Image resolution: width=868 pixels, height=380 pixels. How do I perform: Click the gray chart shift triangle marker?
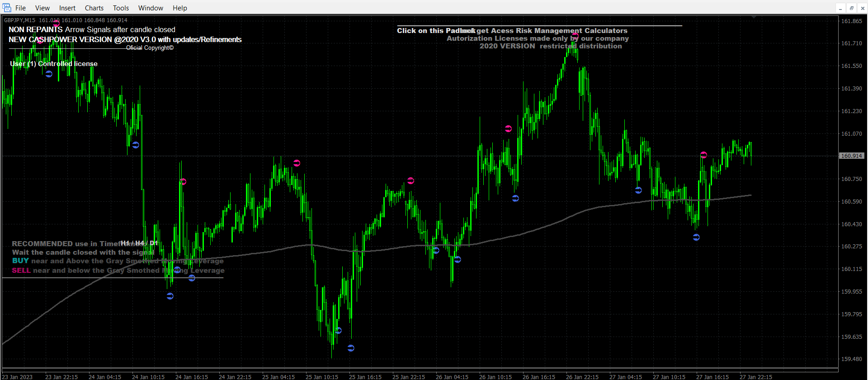pos(754,17)
